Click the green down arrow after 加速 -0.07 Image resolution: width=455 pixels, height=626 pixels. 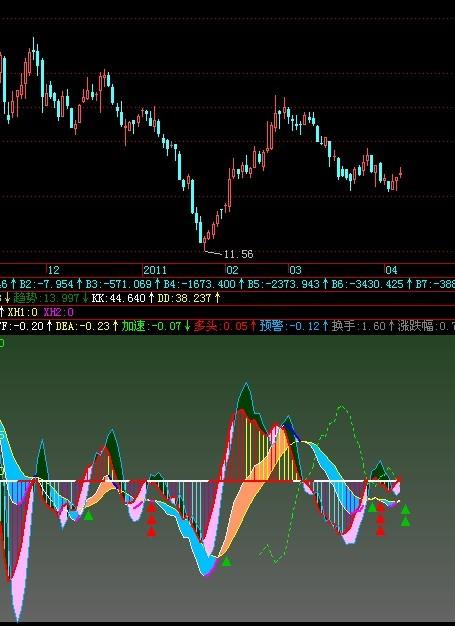[x=187, y=327]
